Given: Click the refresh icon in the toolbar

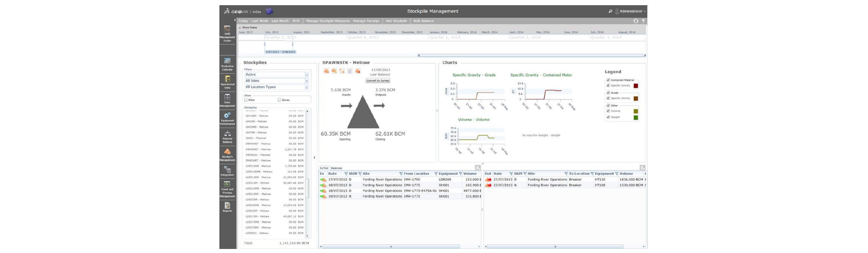Looking at the screenshot, I should [x=635, y=21].
